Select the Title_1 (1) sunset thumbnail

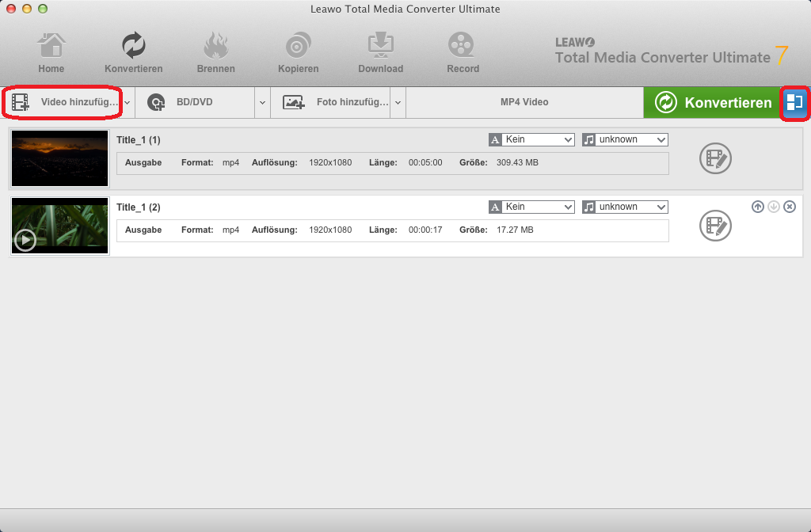(x=60, y=158)
